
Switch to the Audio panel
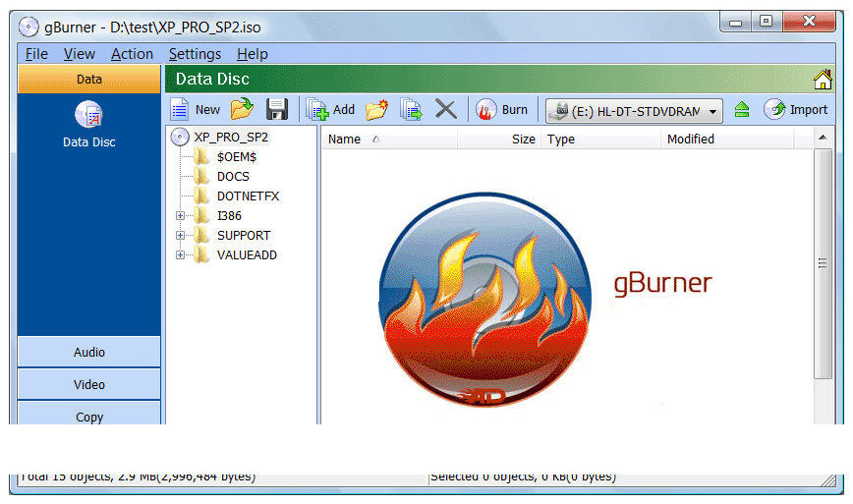(x=89, y=352)
